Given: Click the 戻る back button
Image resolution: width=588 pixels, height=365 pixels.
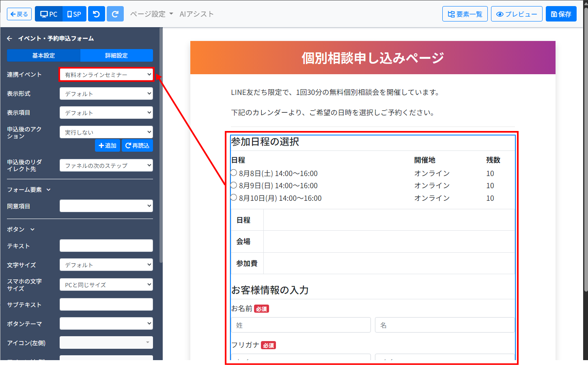Looking at the screenshot, I should tap(19, 14).
